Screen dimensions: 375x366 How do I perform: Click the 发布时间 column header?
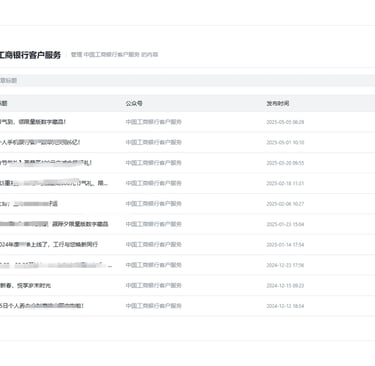(x=278, y=103)
